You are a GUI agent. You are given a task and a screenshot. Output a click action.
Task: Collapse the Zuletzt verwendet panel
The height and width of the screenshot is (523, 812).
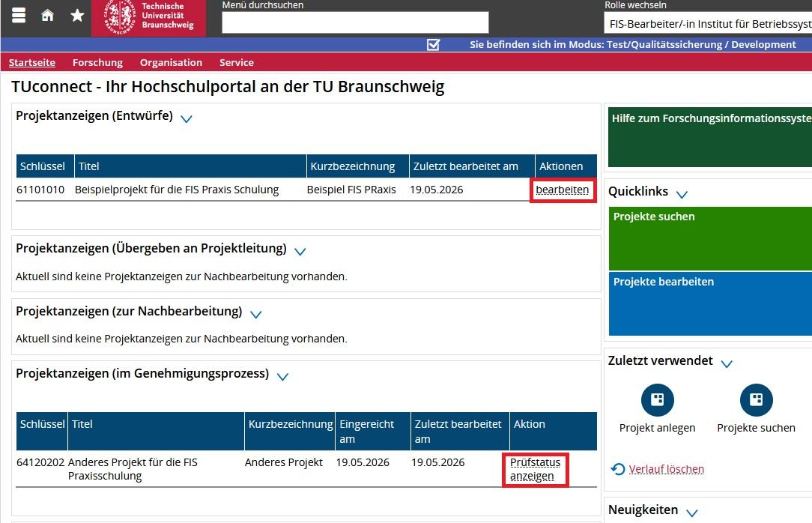(x=727, y=363)
